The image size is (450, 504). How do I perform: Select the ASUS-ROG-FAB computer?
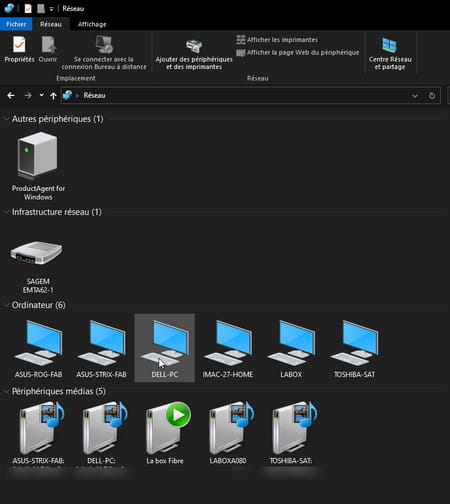[38, 348]
